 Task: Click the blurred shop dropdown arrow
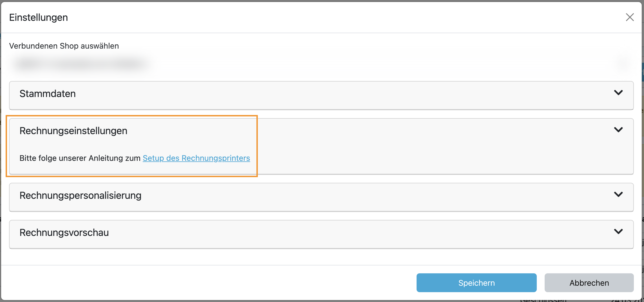point(622,64)
